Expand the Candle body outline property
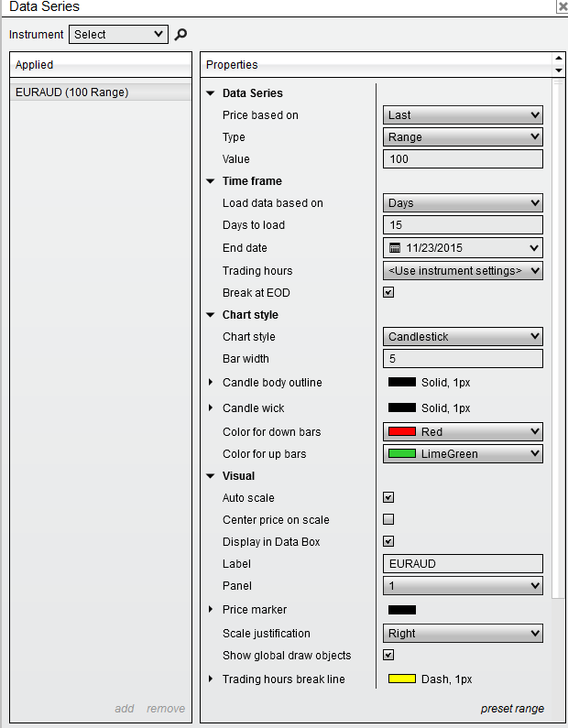Viewport: 568px width, 728px height. (x=211, y=383)
